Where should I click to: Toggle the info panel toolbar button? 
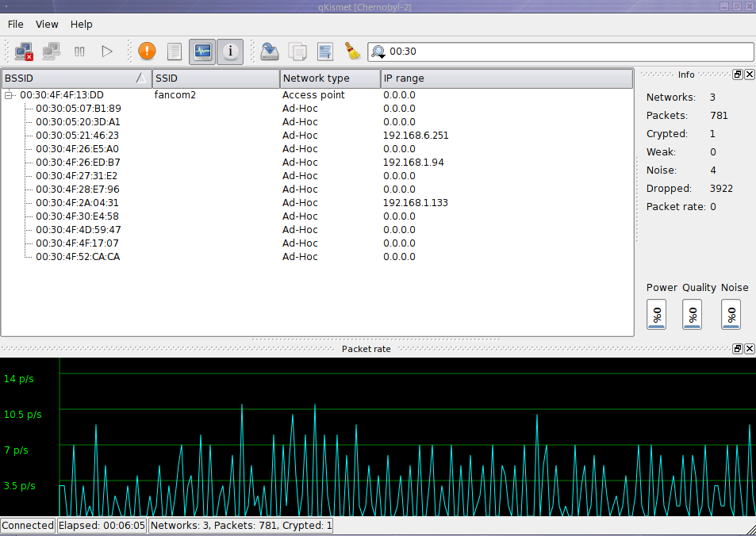[x=230, y=52]
